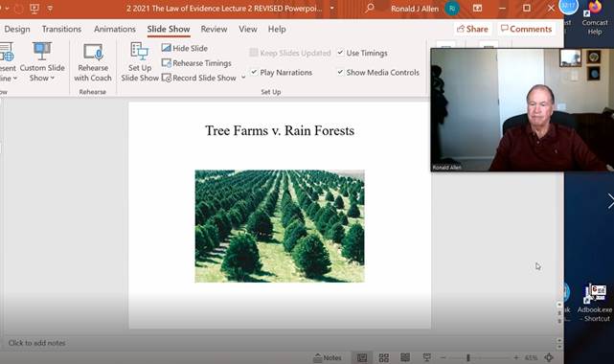This screenshot has width=614, height=364.
Task: Fit slide to current window icon
Action: 549,357
